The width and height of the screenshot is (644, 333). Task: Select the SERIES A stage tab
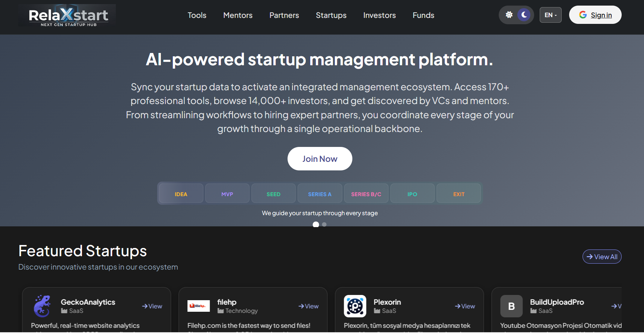tap(320, 194)
